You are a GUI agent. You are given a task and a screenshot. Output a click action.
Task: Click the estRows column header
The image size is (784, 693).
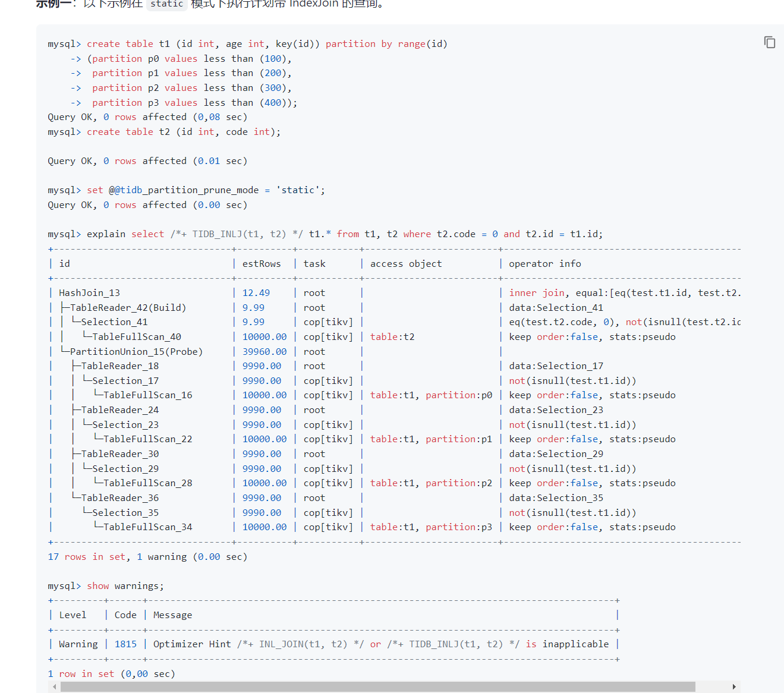pos(262,264)
